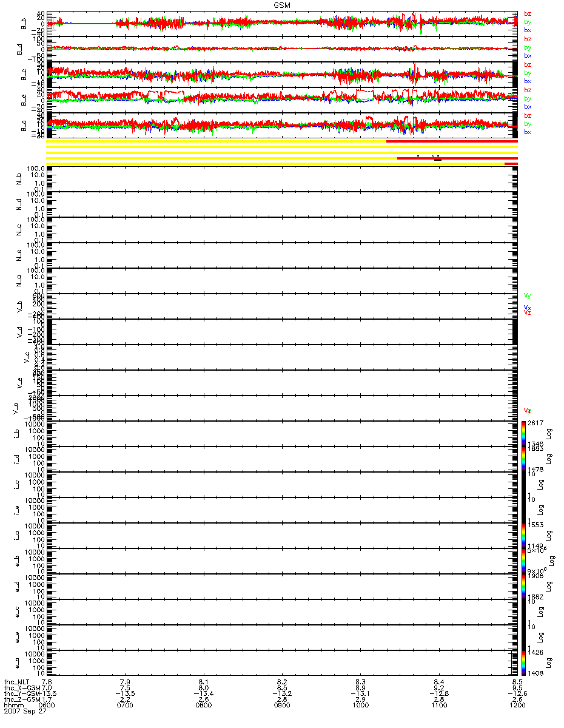Screen dimensions: 564x728
Task: Select the B_b axis label
Action: point(23,24)
